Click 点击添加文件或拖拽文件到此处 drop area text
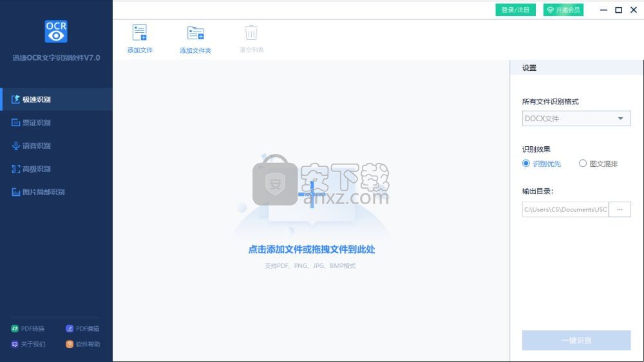The image size is (644, 362). [312, 249]
